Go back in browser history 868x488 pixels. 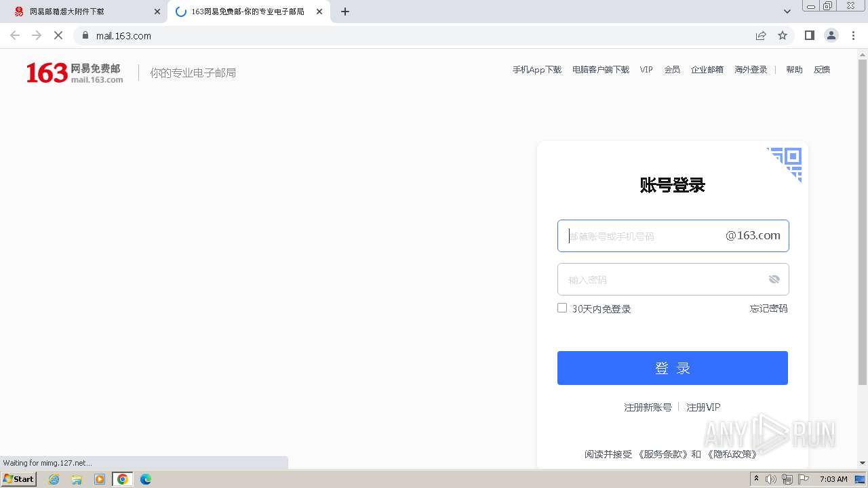(15, 35)
